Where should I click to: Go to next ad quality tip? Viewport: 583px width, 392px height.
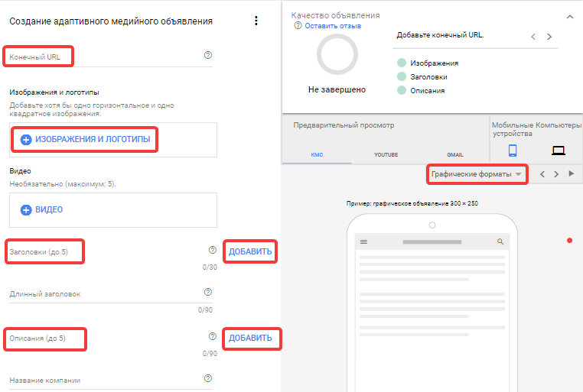click(549, 37)
